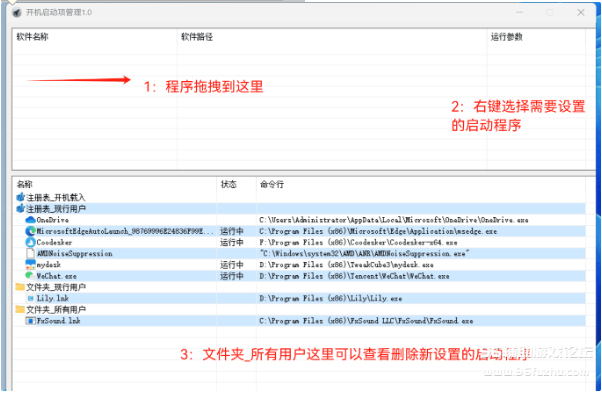Click the OneDrive cloud icon
The height and width of the screenshot is (394, 602).
[x=30, y=220]
